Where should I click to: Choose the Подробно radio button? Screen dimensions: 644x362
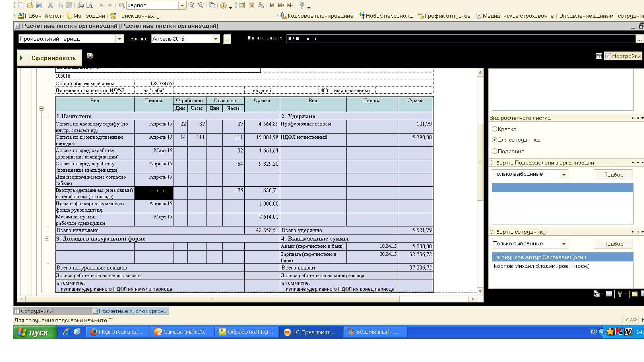495,151
